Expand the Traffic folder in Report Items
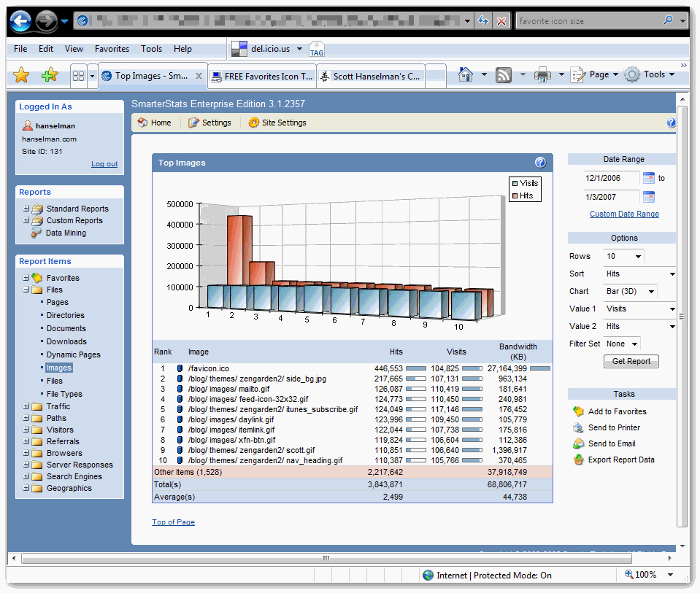This screenshot has height=593, width=700. click(x=26, y=406)
